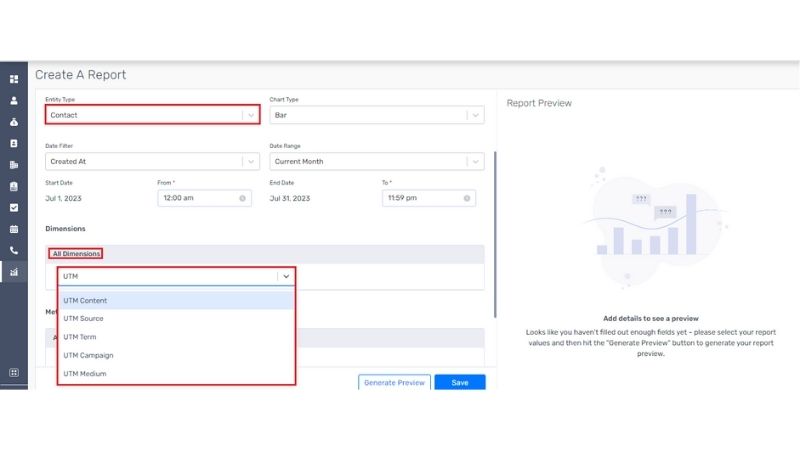The image size is (800, 450).
Task: Select the reports chart icon in sidebar
Action: pyautogui.click(x=14, y=272)
